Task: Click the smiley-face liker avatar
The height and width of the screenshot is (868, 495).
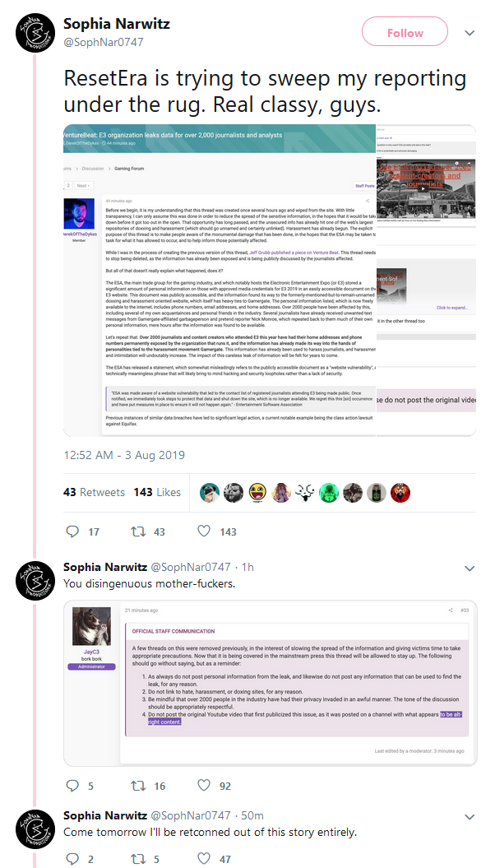Action: pos(257,492)
